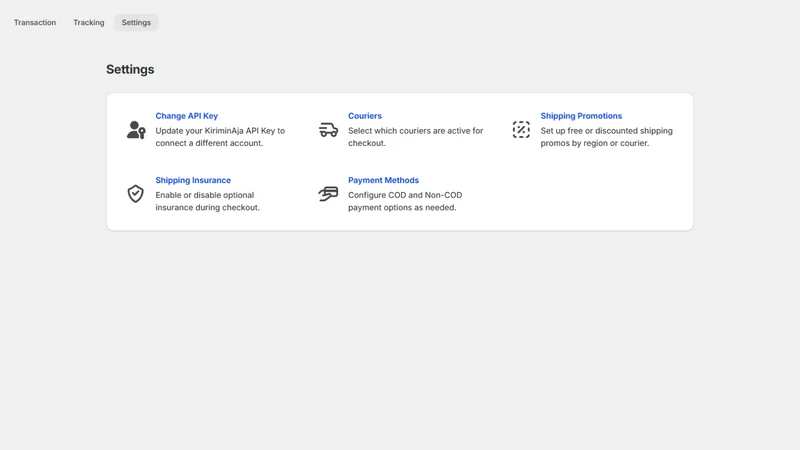Image resolution: width=800 pixels, height=450 pixels.
Task: Open the Payment Methods link
Action: pyautogui.click(x=383, y=180)
